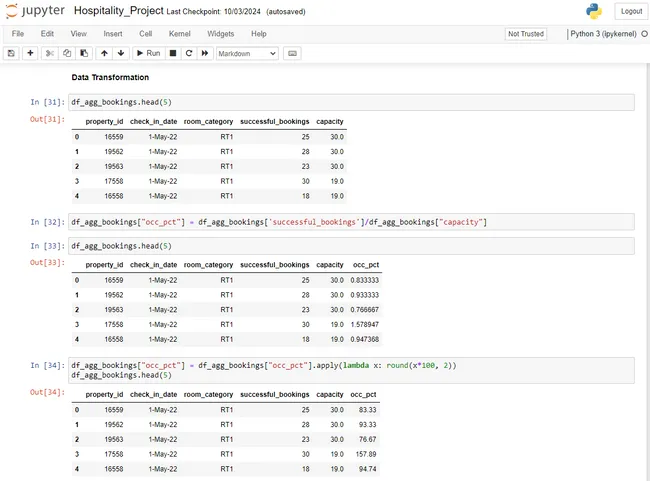Screen dimensions: 650x481
Task: Click value 157.89 in Out[34]
Action: tap(366, 454)
